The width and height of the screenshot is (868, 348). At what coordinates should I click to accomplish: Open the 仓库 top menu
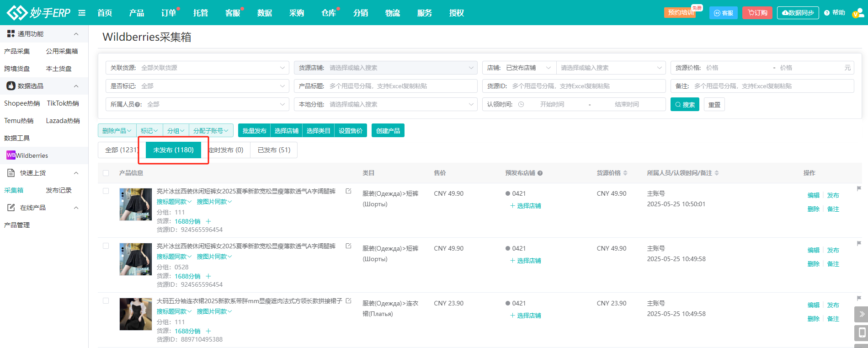click(x=328, y=13)
